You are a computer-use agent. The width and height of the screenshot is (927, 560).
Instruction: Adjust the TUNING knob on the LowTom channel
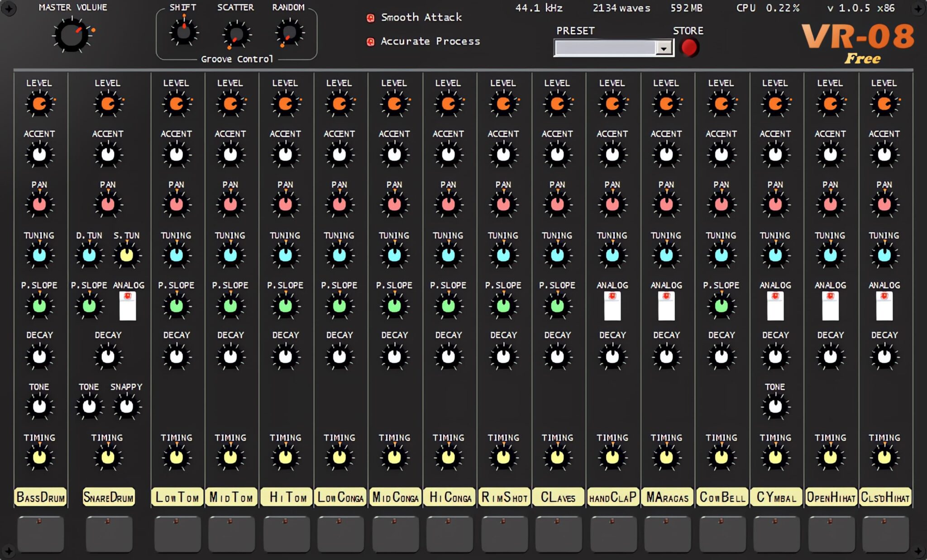point(177,256)
